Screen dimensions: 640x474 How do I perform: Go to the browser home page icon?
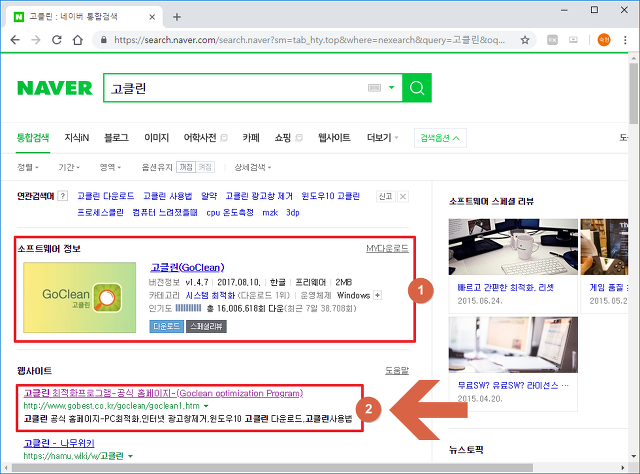pos(78,40)
